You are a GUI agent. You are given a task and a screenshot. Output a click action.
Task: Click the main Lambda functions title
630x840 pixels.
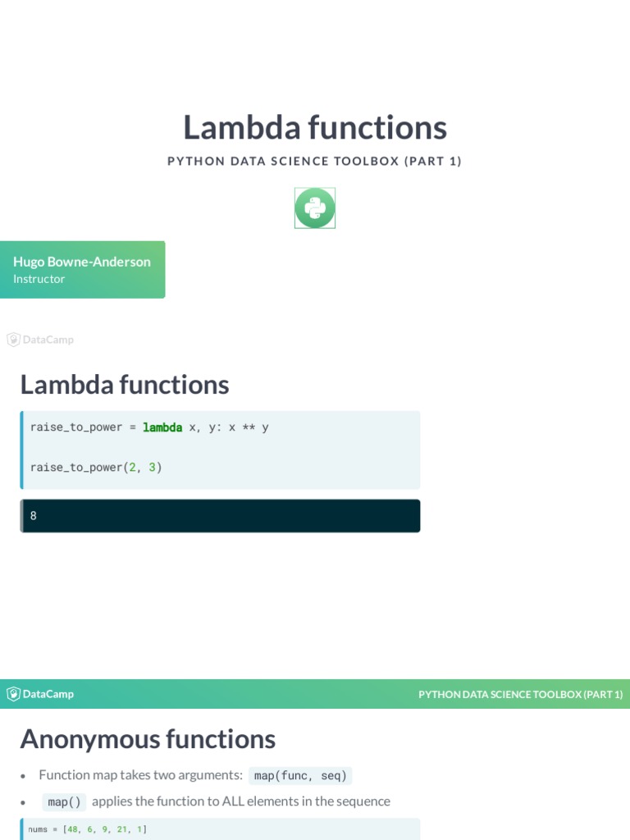coord(315,127)
